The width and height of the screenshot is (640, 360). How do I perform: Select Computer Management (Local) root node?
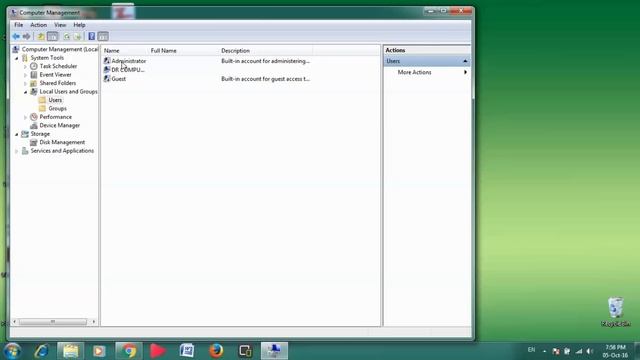click(60, 49)
